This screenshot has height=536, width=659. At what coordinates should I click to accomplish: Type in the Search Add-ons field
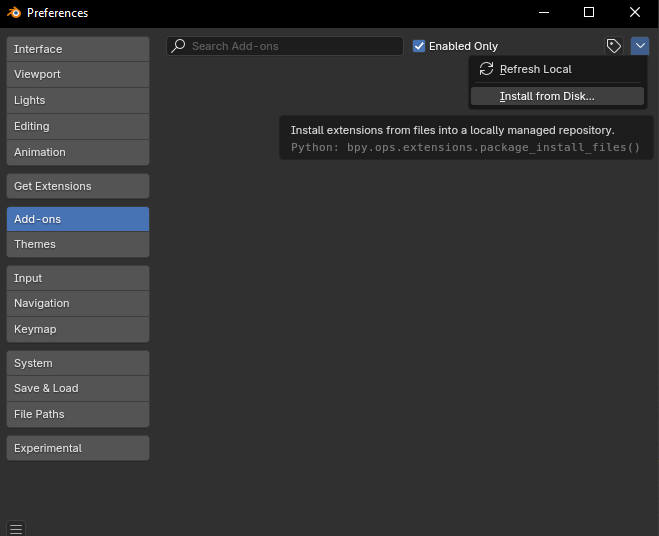point(290,46)
